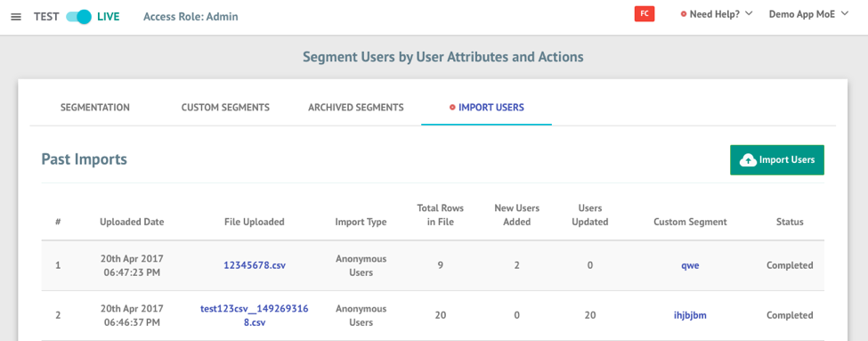Click the Access Role: Admin label
Screen dimensions: 868x341
pyautogui.click(x=191, y=17)
